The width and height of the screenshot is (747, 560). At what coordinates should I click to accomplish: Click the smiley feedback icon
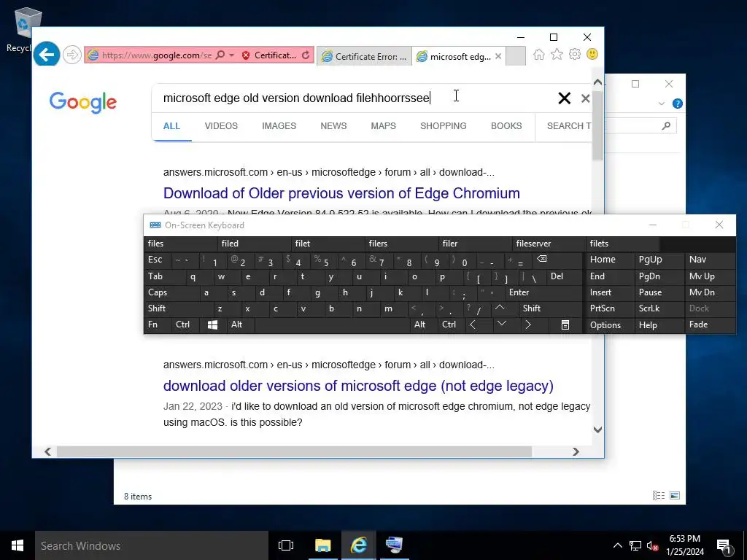tap(592, 54)
